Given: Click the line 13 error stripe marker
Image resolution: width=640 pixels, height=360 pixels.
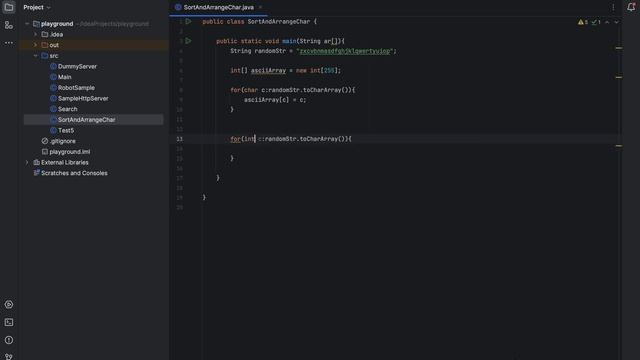Looking at the screenshot, I should click(x=619, y=146).
